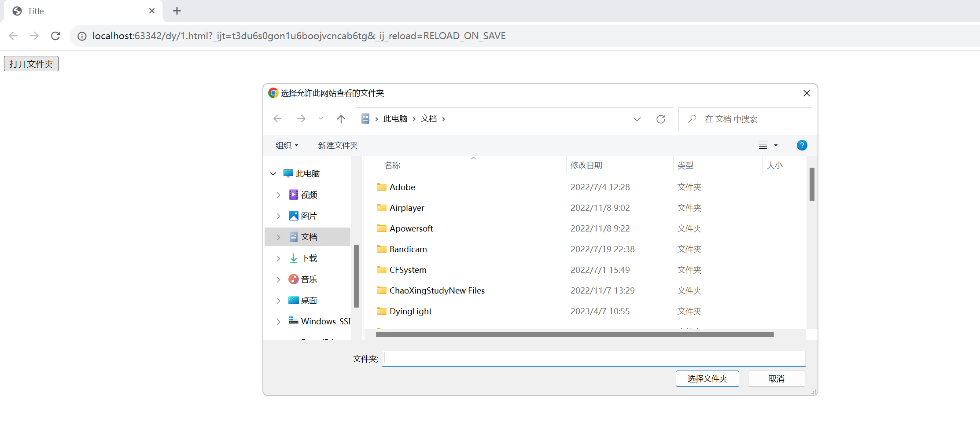Select 下载 in navigation tree

309,258
